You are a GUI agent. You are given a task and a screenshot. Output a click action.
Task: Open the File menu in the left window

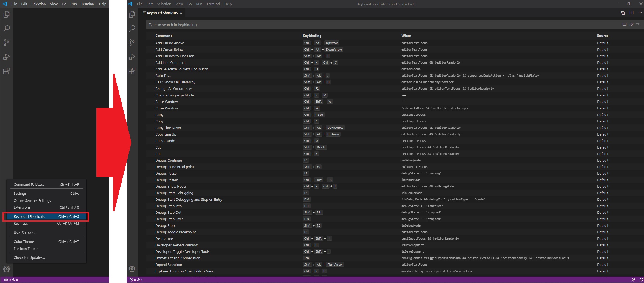(x=14, y=4)
